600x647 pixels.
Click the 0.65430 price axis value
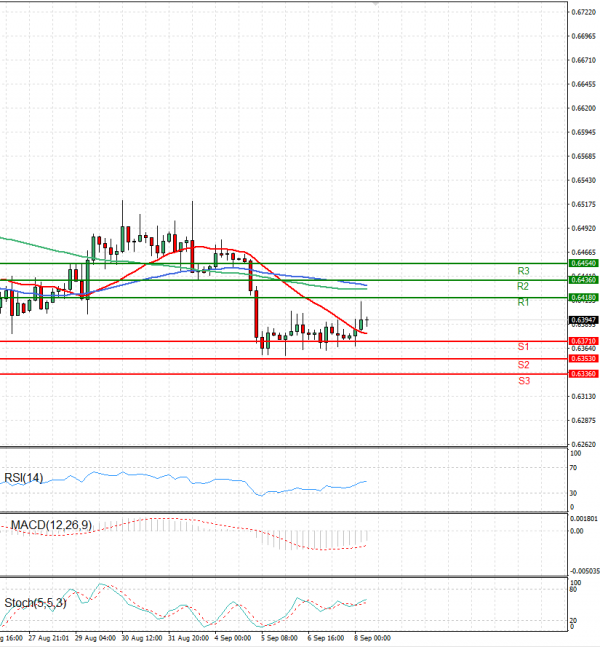(x=584, y=180)
